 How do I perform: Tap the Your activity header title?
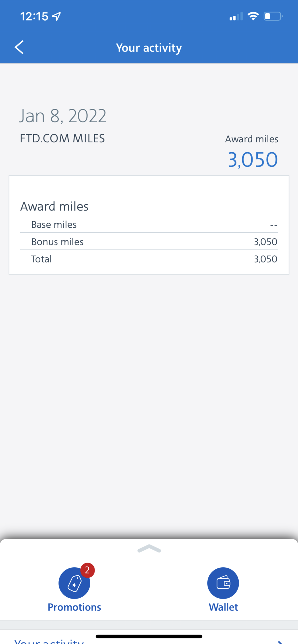149,48
